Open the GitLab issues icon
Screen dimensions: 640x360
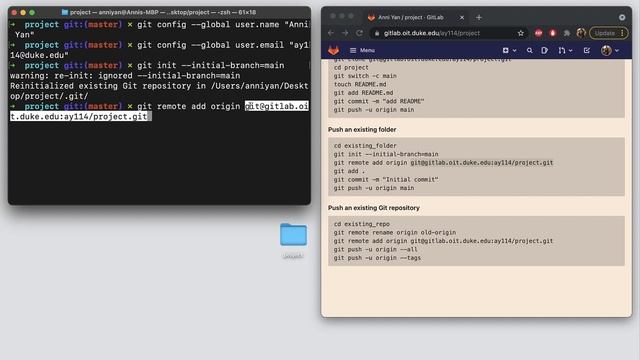coord(544,50)
